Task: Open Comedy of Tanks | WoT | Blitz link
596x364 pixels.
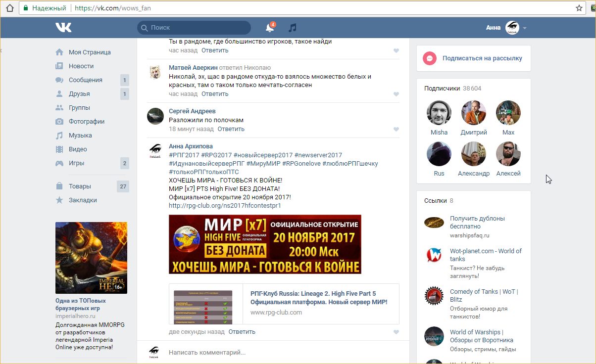Action: (484, 296)
